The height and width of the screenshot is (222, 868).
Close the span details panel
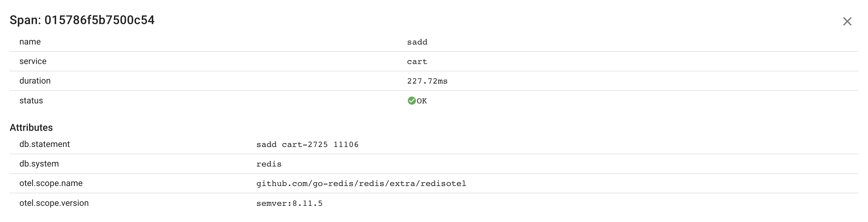pos(847,22)
